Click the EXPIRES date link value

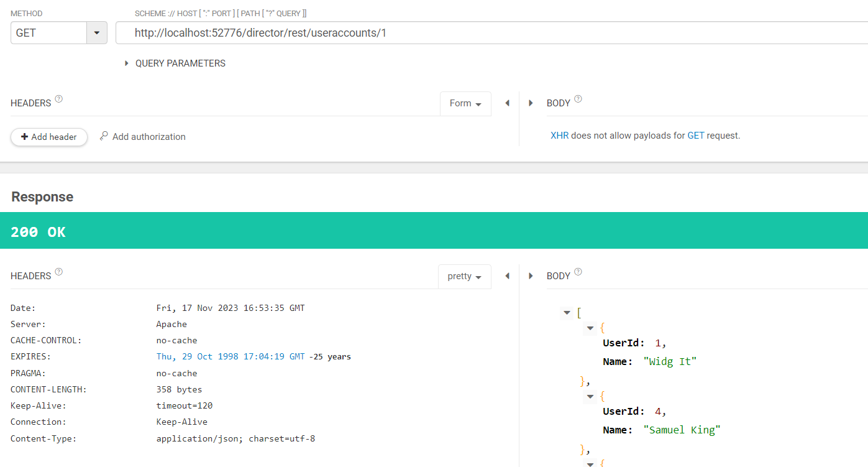(x=231, y=357)
